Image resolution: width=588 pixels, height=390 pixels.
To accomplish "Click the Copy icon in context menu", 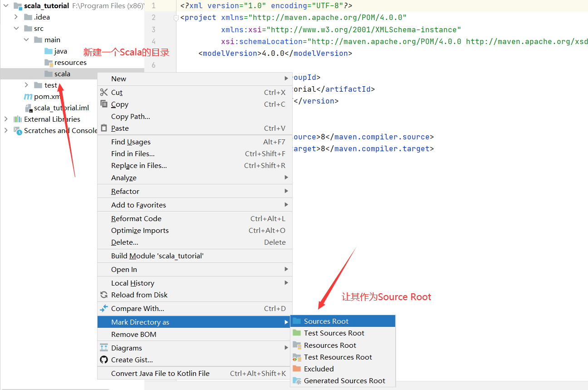I will (x=104, y=104).
